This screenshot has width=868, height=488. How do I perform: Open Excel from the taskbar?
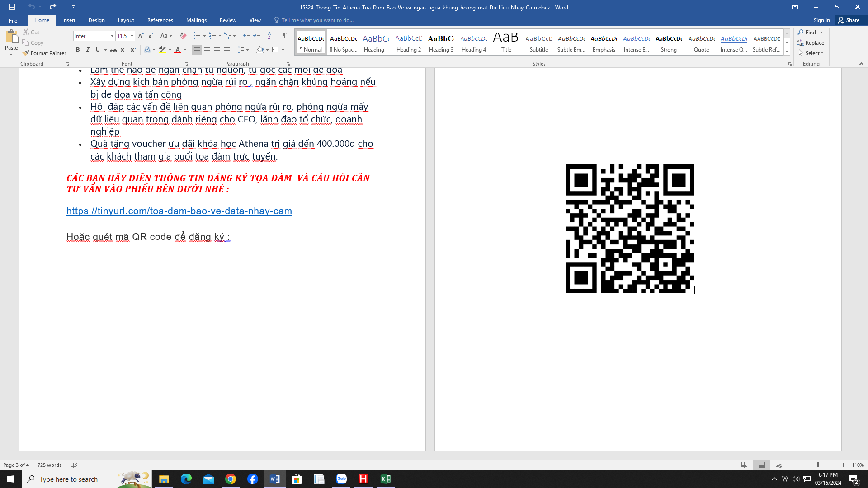(385, 479)
